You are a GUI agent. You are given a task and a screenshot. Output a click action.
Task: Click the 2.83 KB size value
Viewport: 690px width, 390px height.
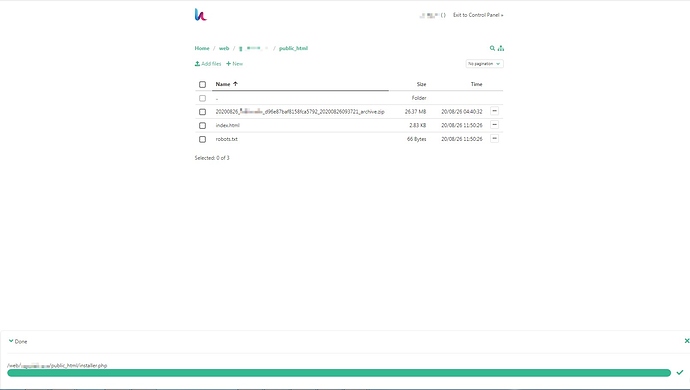[418, 125]
